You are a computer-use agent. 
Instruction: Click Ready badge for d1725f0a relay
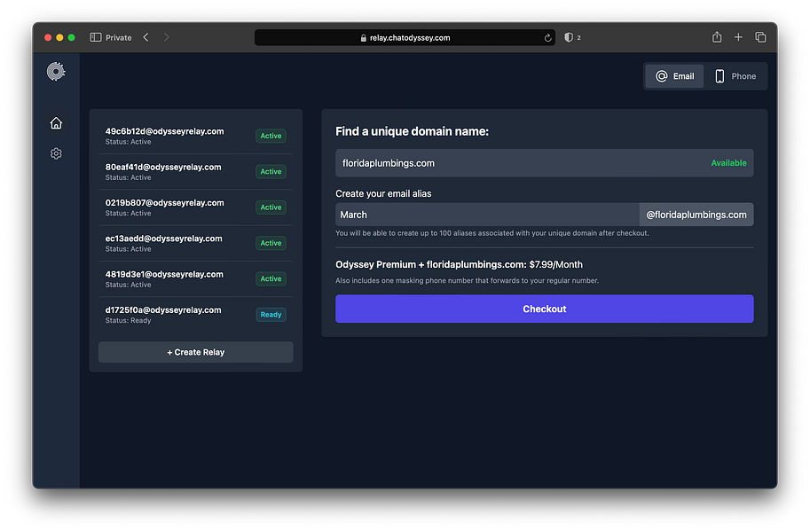tap(271, 315)
